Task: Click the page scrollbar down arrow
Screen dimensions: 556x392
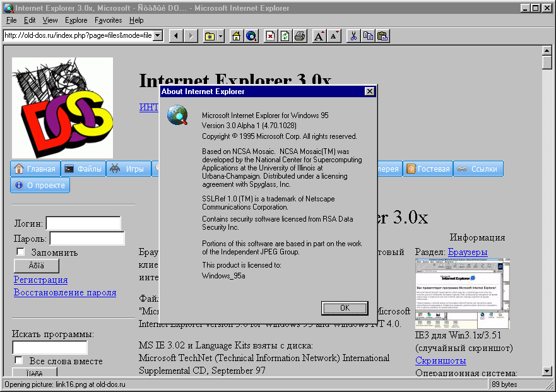Action: pos(547,371)
